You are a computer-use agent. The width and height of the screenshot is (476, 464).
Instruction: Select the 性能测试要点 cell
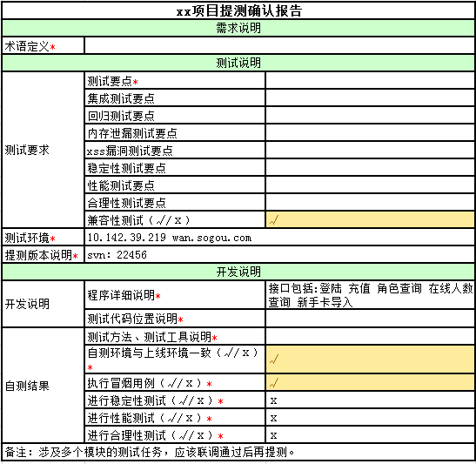pyautogui.click(x=175, y=185)
